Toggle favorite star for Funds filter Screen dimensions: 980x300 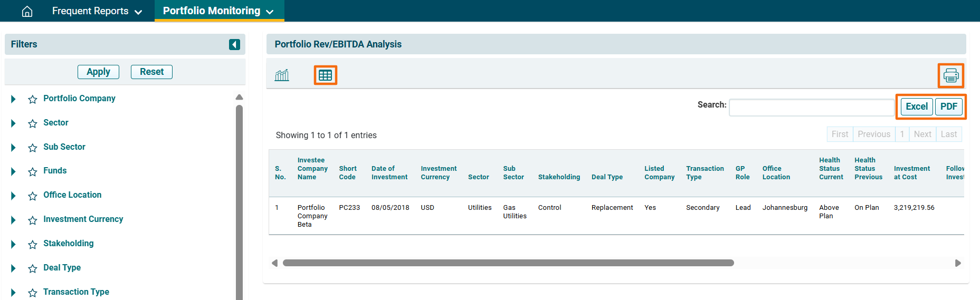33,171
